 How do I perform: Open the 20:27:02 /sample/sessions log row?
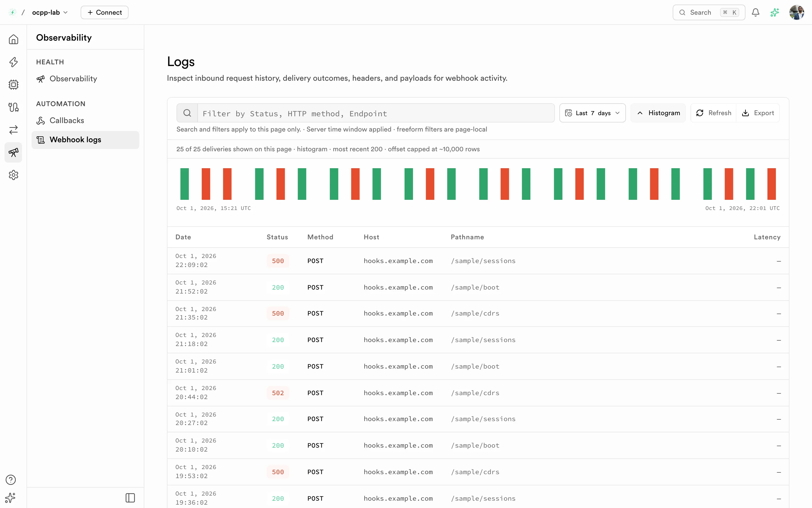(478, 419)
